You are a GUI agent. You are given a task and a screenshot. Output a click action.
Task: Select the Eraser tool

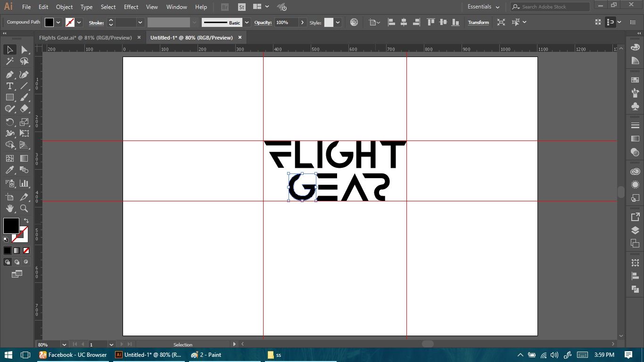pos(24,108)
